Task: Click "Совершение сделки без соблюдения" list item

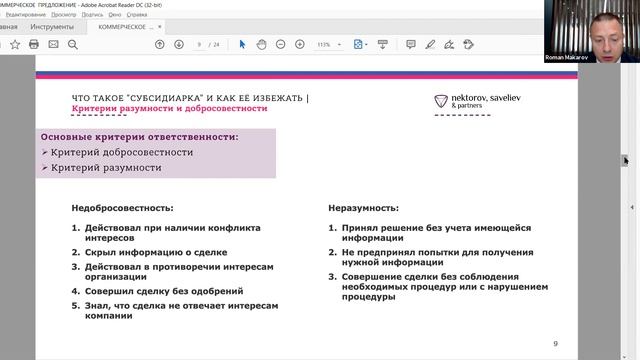Action: point(445,287)
